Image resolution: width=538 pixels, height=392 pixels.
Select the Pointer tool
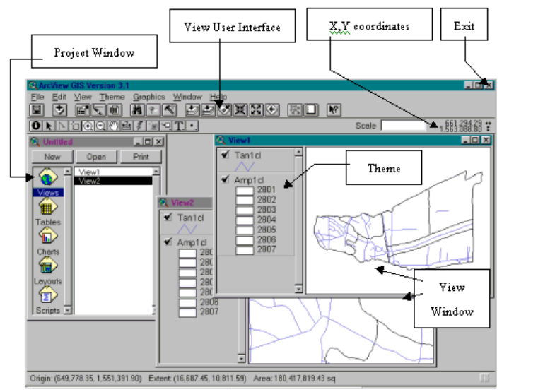[x=48, y=126]
